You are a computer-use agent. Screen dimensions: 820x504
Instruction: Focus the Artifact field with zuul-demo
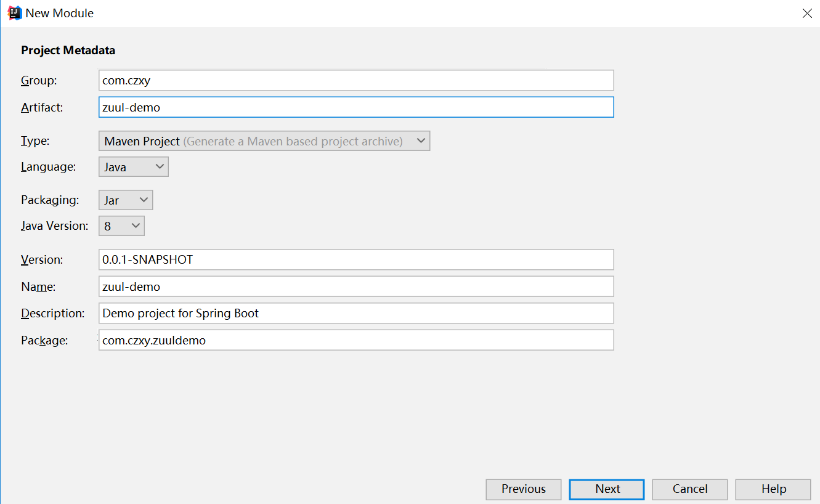point(356,107)
